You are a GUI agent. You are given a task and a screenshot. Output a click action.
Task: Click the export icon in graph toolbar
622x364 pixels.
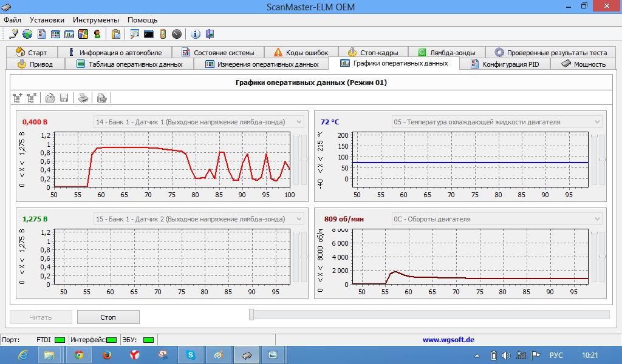click(x=102, y=97)
